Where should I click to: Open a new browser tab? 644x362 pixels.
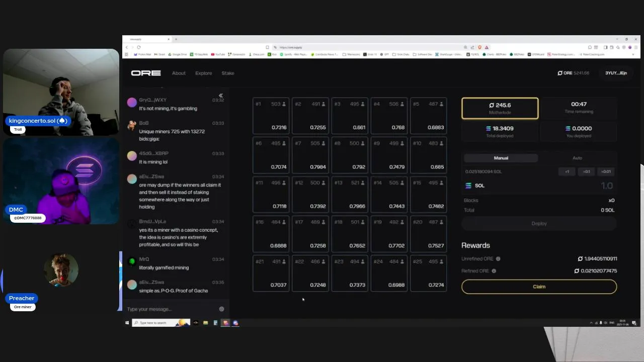coord(176,39)
